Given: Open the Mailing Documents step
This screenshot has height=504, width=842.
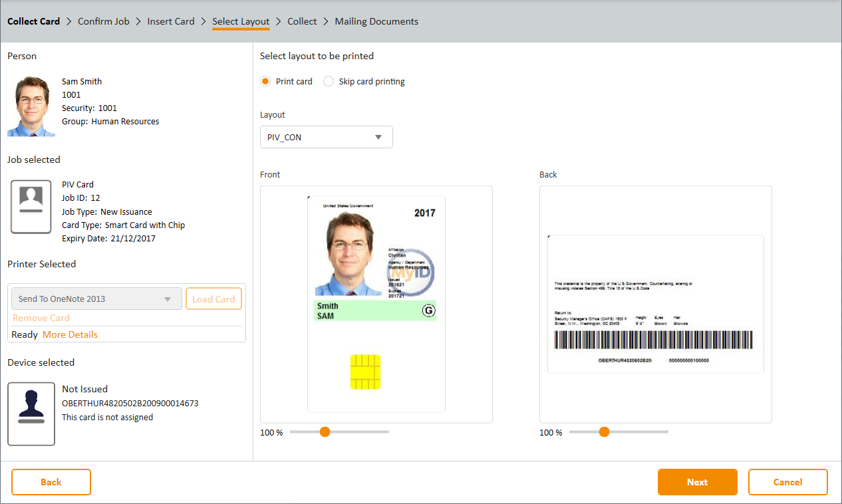Looking at the screenshot, I should point(376,21).
